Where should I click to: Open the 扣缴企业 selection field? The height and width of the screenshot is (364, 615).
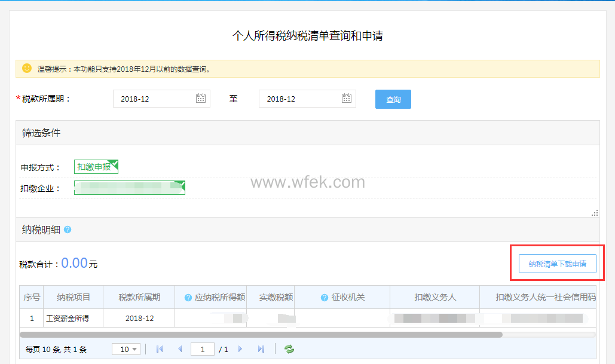coord(128,187)
